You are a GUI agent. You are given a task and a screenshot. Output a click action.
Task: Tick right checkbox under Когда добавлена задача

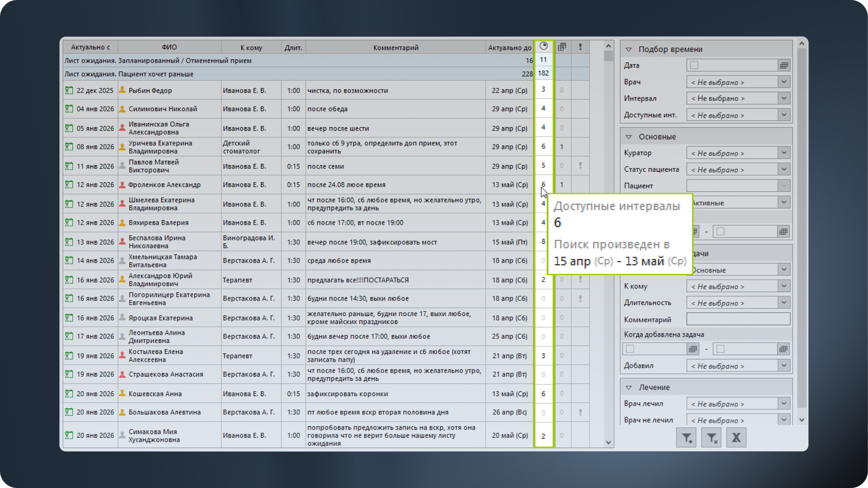(x=721, y=349)
